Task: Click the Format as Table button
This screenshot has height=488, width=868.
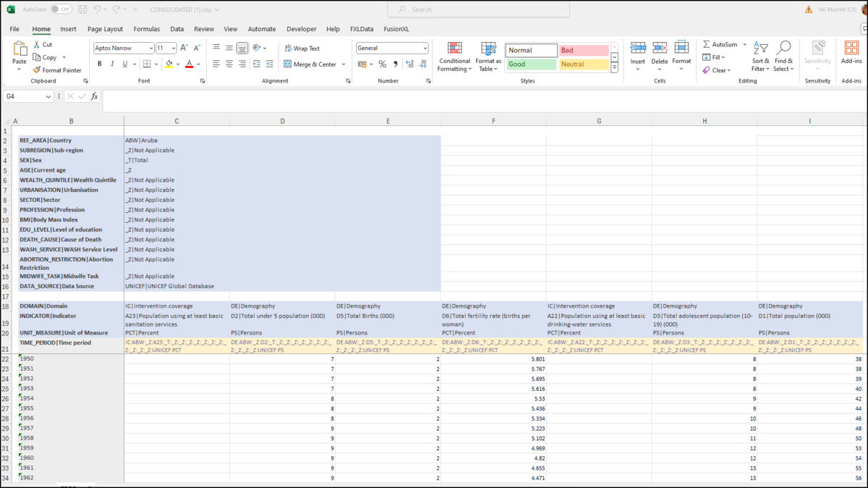Action: 488,56
